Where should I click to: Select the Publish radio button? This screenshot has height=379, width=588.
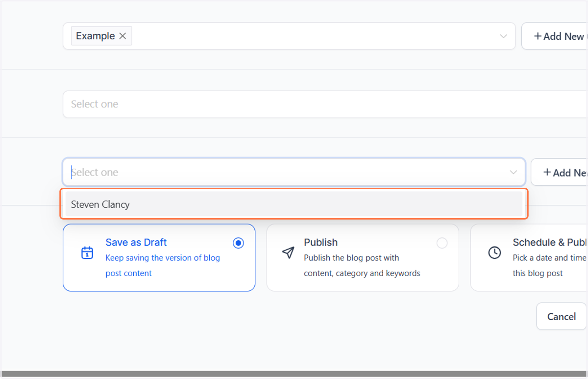click(441, 243)
